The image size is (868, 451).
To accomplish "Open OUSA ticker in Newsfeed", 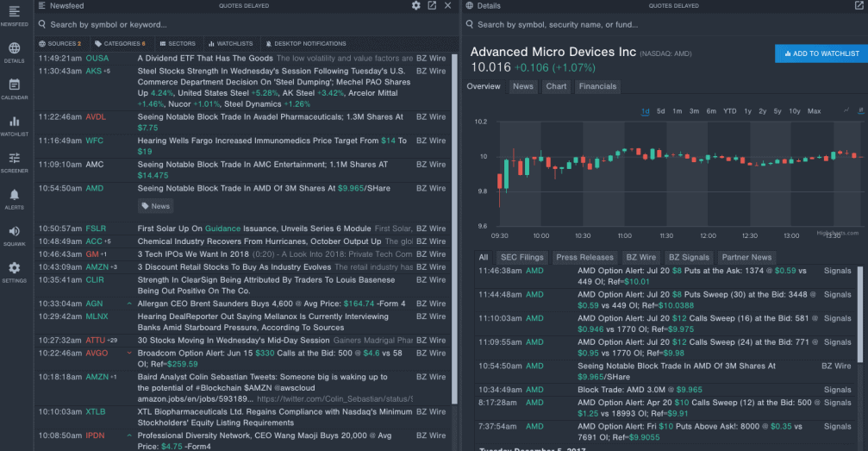I will pyautogui.click(x=97, y=58).
